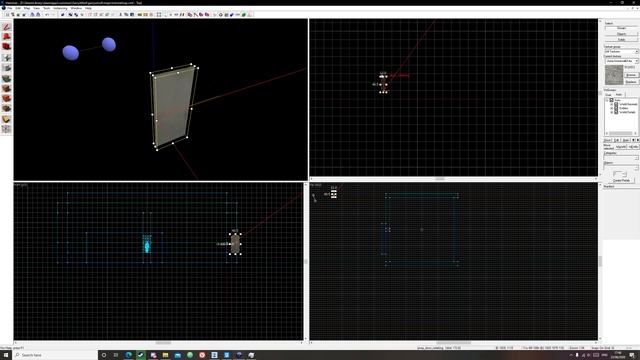
Task: Set selection mode to Objects
Action: pos(621,34)
